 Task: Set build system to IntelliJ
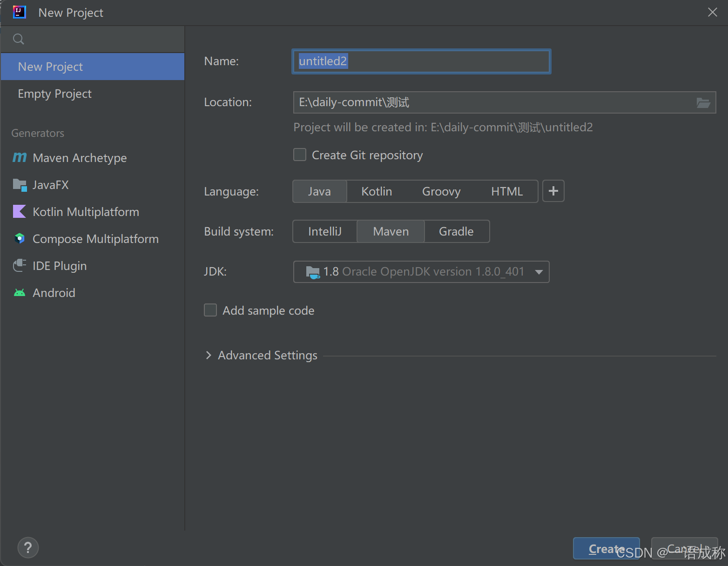click(325, 231)
